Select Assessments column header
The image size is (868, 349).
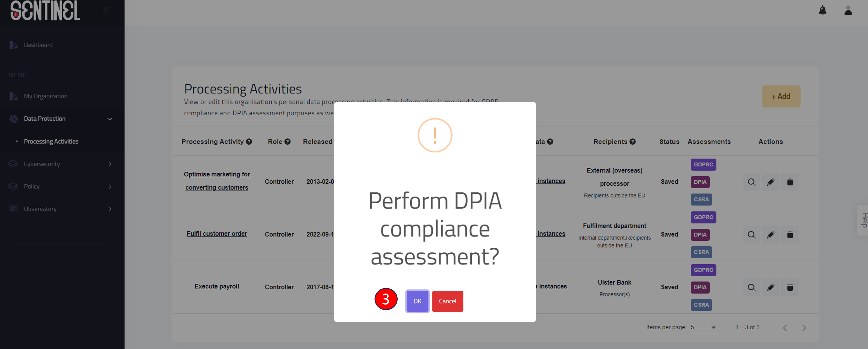[709, 142]
